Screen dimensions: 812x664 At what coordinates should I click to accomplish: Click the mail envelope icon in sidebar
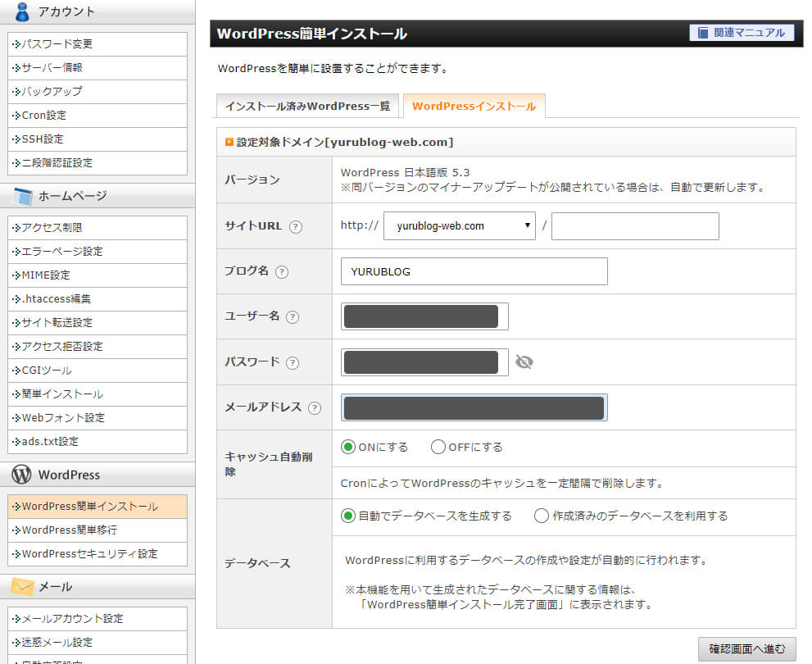tap(22, 587)
